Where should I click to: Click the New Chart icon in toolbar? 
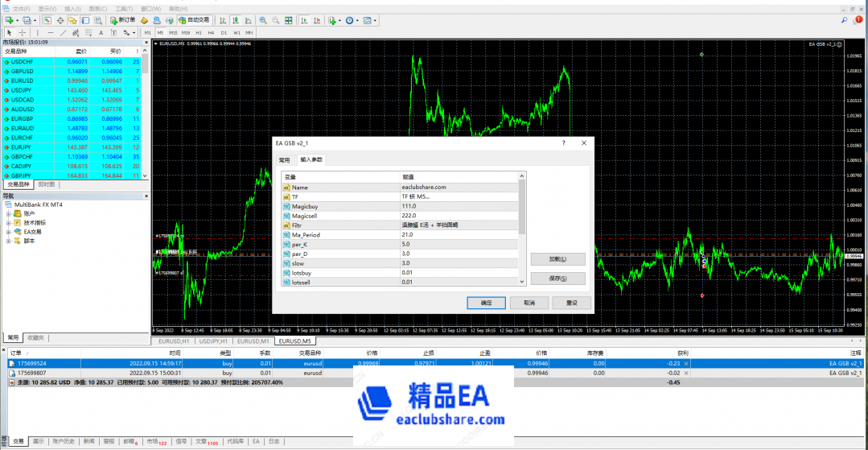10,20
